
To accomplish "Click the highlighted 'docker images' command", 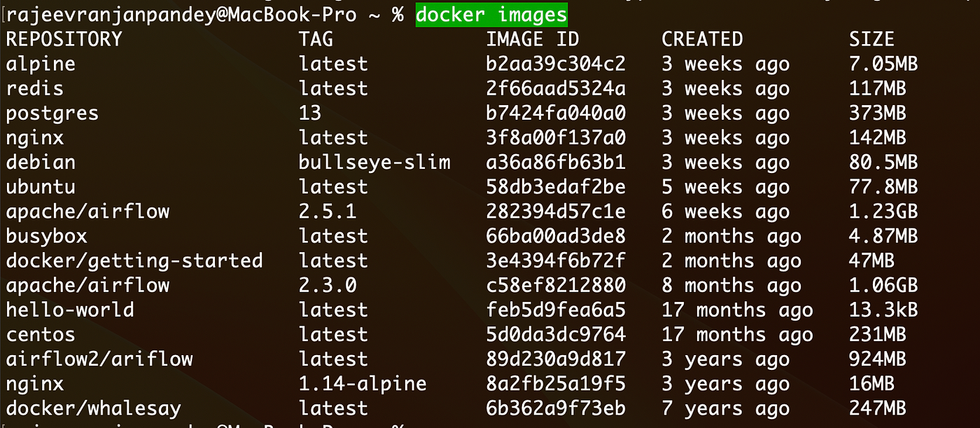I will pos(491,14).
